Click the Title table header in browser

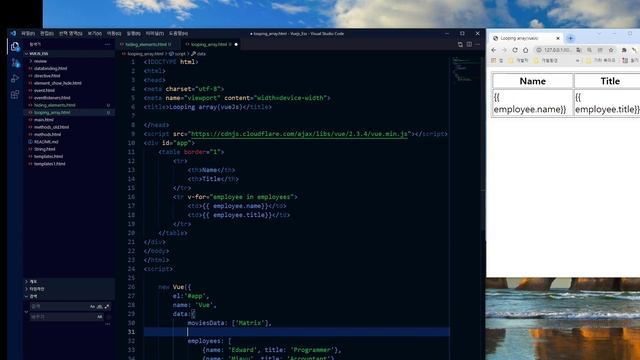(x=610, y=81)
